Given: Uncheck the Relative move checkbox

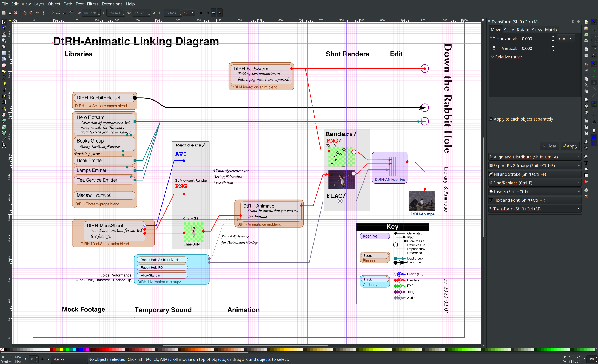Looking at the screenshot, I should coord(492,57).
